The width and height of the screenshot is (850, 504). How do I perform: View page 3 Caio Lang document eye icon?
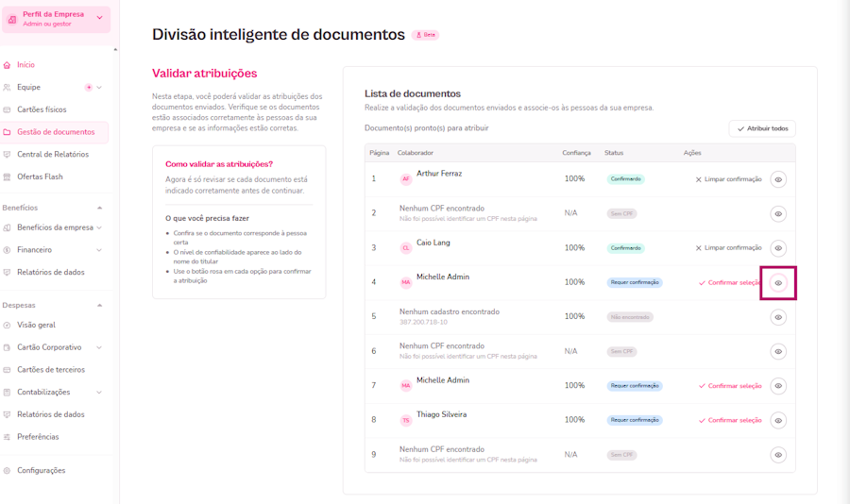tap(778, 248)
